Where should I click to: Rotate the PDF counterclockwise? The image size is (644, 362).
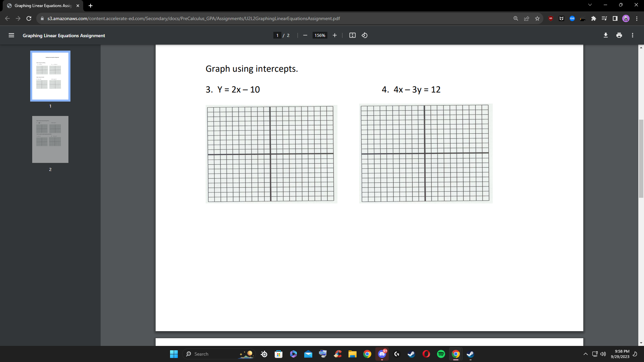pyautogui.click(x=365, y=35)
